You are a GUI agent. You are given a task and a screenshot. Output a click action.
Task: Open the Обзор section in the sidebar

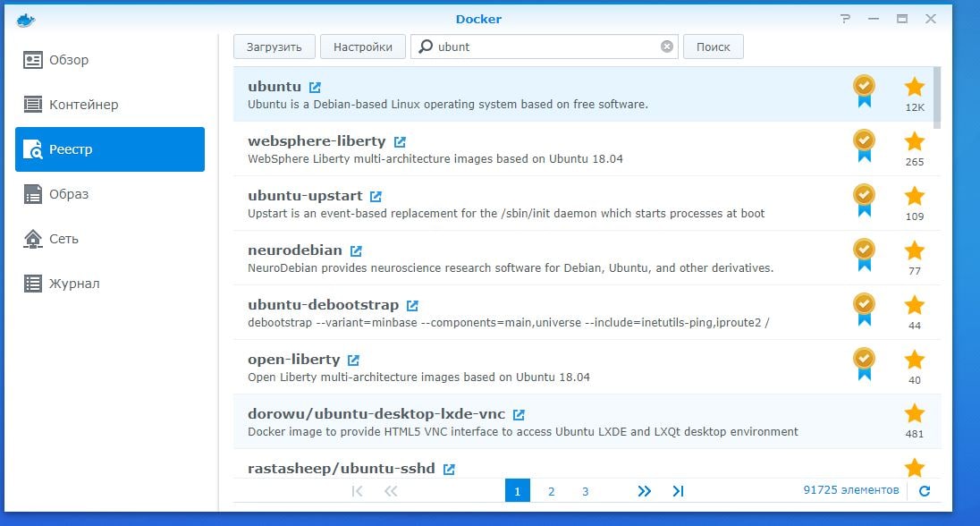(109, 60)
